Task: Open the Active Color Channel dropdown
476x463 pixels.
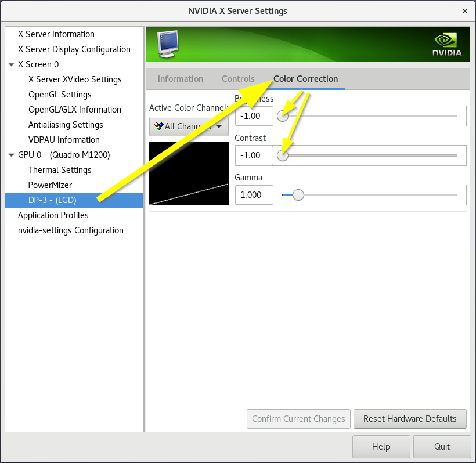Action: (x=188, y=126)
